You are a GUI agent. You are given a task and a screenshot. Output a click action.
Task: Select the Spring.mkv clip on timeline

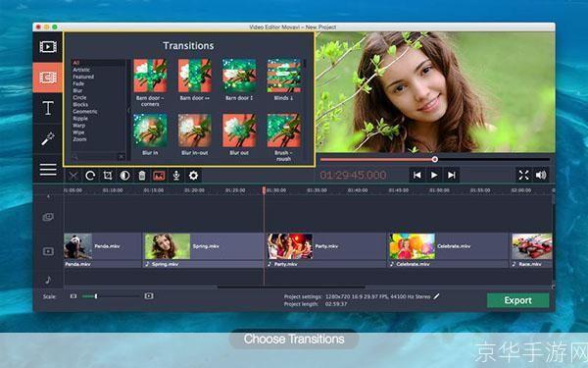point(203,246)
